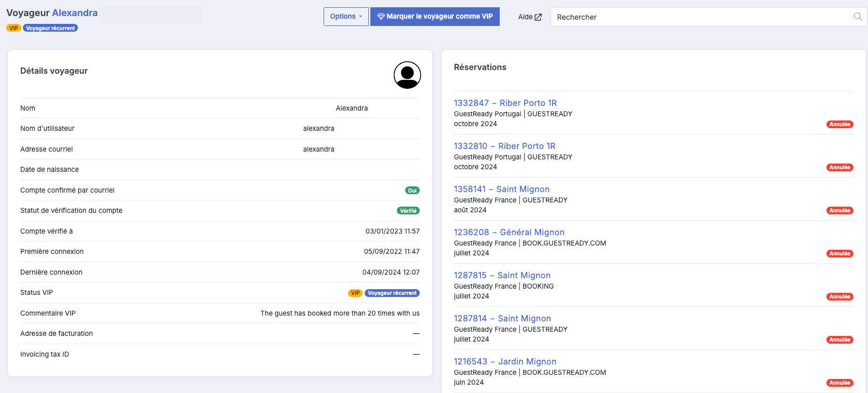868x393 pixels.
Task: Click 'juin 2024' date of reservation 1216543
Action: [x=469, y=382]
